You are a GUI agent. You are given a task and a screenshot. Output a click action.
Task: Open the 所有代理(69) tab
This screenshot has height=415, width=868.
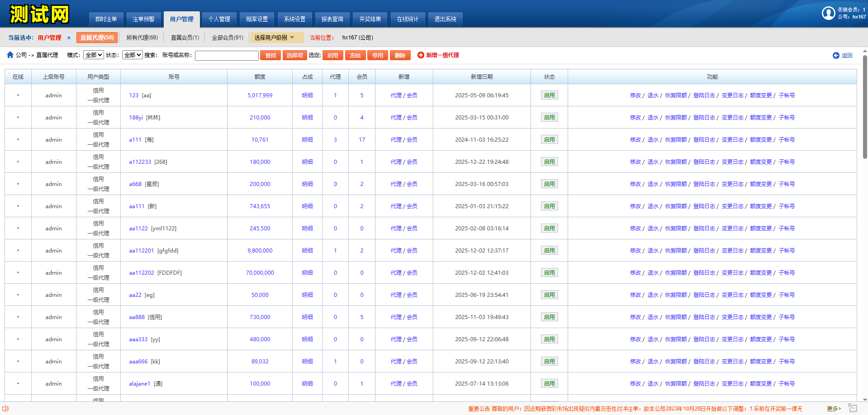pyautogui.click(x=142, y=38)
